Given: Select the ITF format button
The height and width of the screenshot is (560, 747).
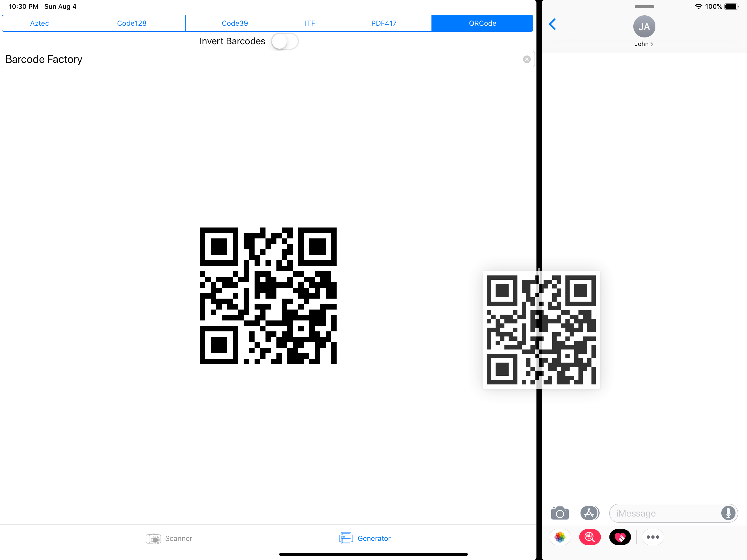Looking at the screenshot, I should pyautogui.click(x=309, y=23).
